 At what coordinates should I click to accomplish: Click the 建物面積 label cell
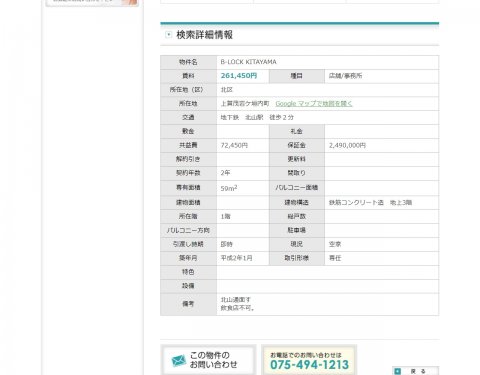(x=188, y=202)
